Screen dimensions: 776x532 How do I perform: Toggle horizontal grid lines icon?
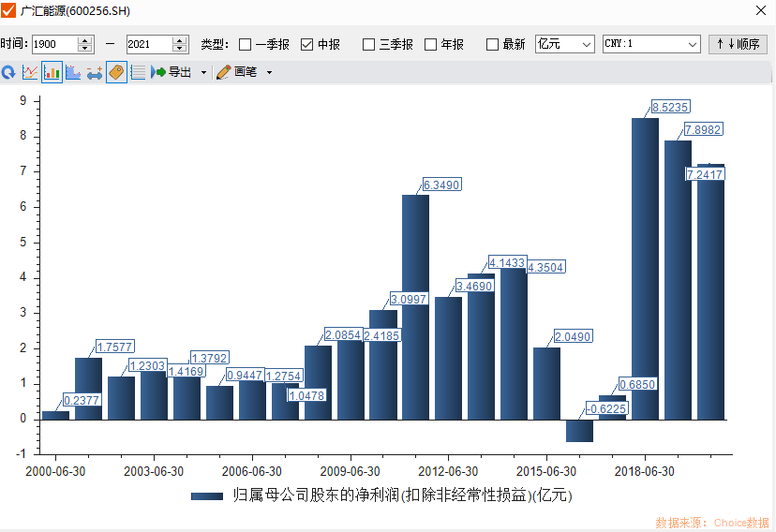[x=138, y=73]
